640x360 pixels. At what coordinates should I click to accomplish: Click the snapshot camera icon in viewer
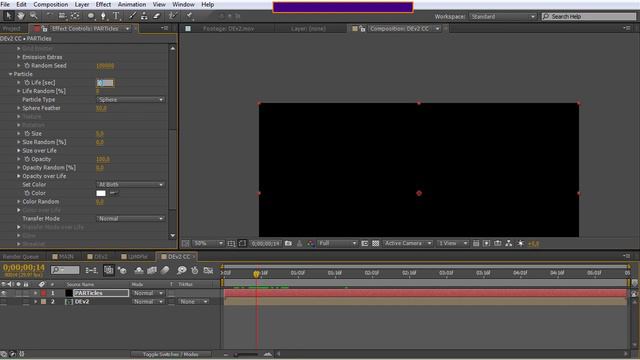(288, 243)
